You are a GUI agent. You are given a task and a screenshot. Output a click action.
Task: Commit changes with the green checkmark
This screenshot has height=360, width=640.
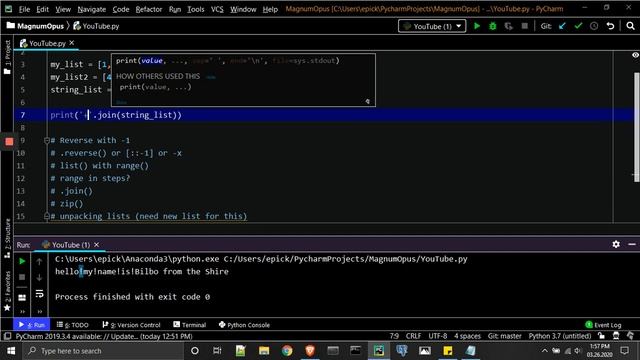coord(578,26)
